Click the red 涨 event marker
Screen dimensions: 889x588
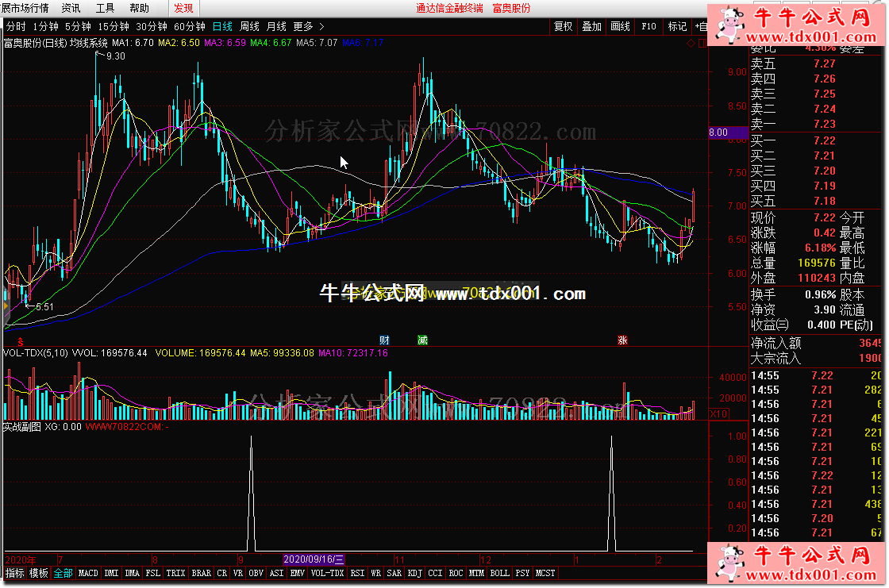point(622,340)
